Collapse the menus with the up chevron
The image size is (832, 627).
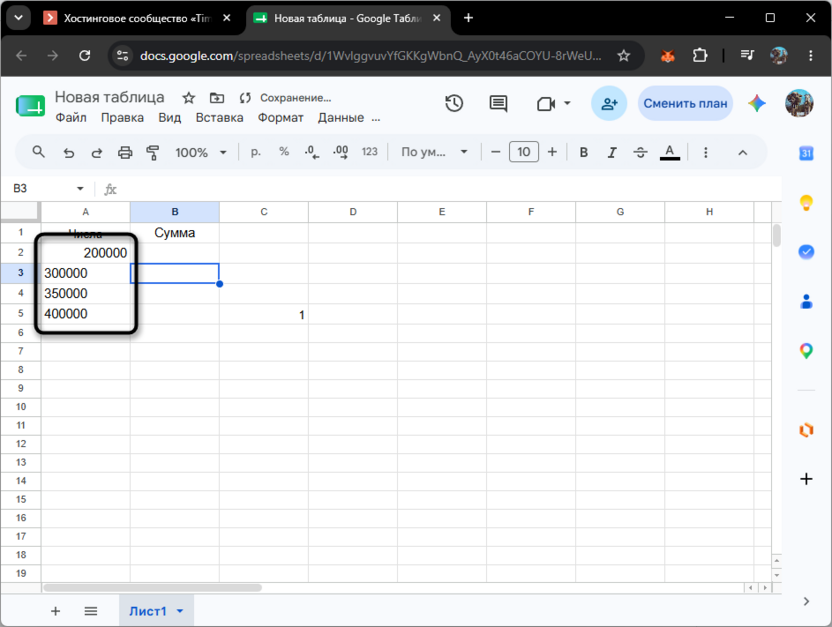(x=742, y=153)
